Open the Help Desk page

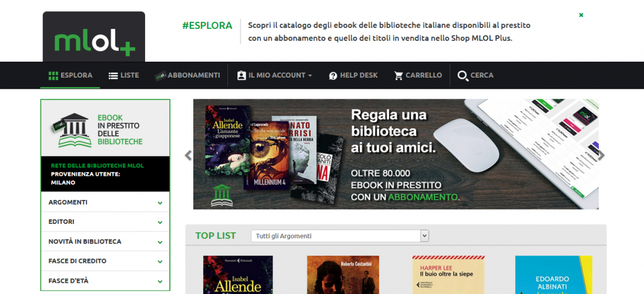pos(353,75)
